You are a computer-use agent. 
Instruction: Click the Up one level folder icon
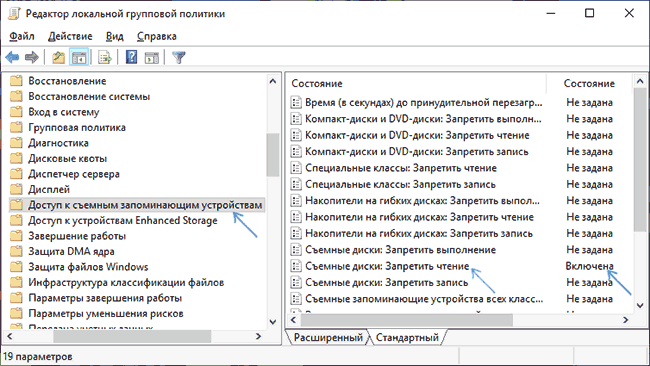tap(58, 57)
